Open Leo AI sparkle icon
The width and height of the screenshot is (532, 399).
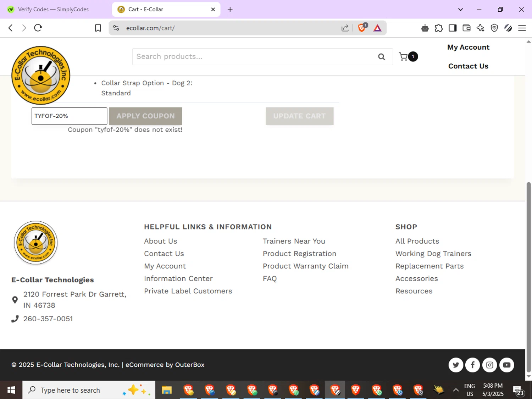click(x=480, y=28)
